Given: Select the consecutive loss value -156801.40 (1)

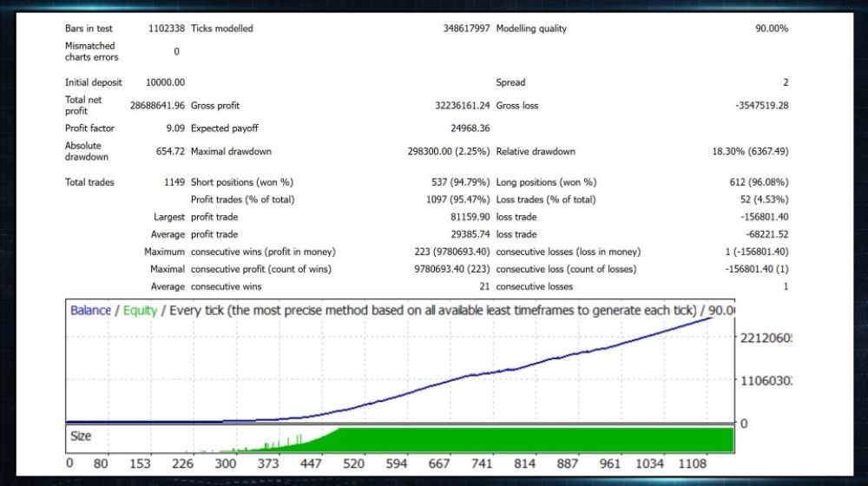Looking at the screenshot, I should (757, 269).
